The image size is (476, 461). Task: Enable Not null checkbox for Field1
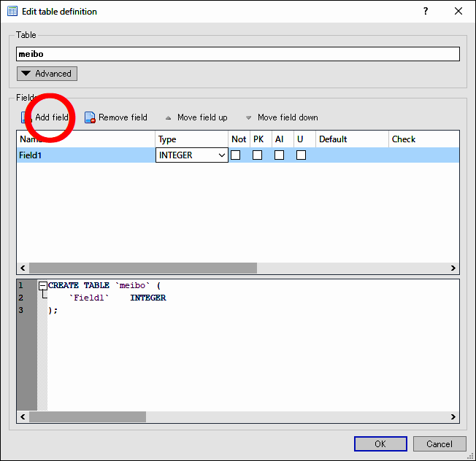[236, 155]
